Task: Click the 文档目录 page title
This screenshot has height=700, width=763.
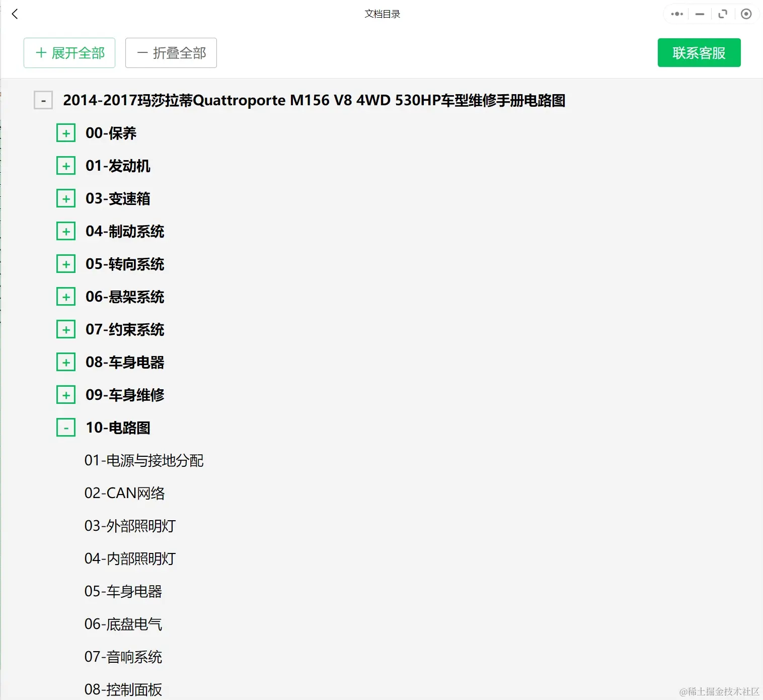Action: [x=382, y=14]
